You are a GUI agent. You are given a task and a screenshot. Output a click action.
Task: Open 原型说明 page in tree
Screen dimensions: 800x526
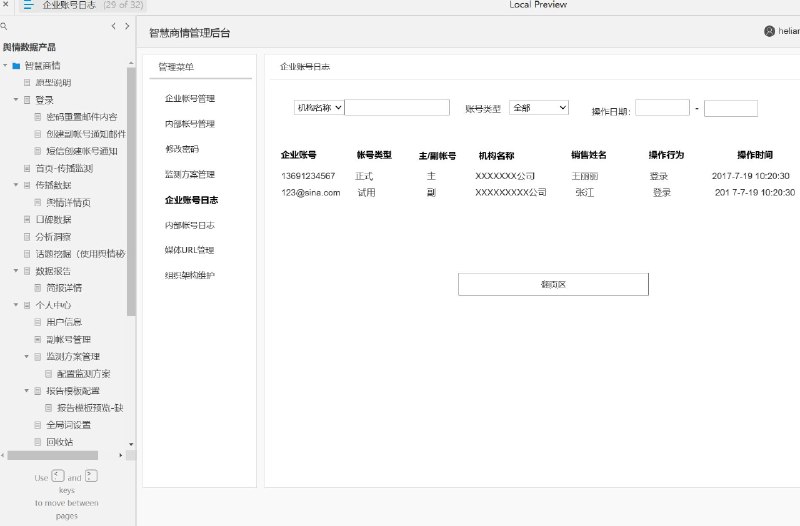[x=53, y=83]
